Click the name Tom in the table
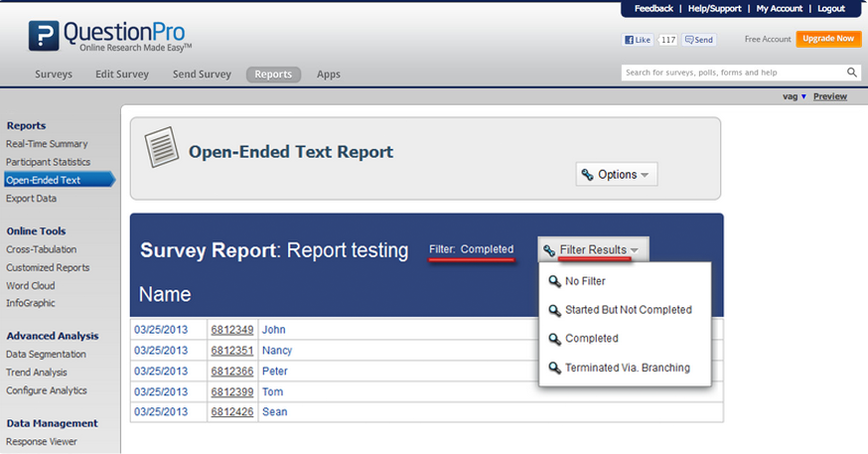 coord(272,392)
